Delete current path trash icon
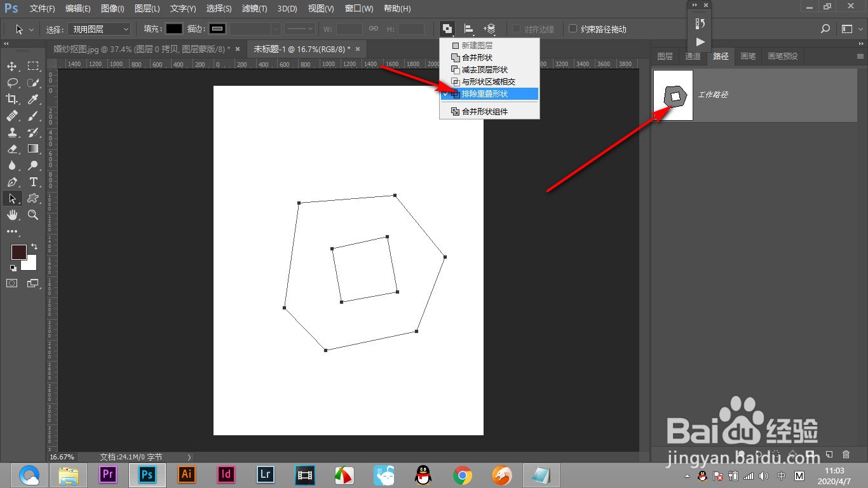868x488 pixels. [x=846, y=455]
